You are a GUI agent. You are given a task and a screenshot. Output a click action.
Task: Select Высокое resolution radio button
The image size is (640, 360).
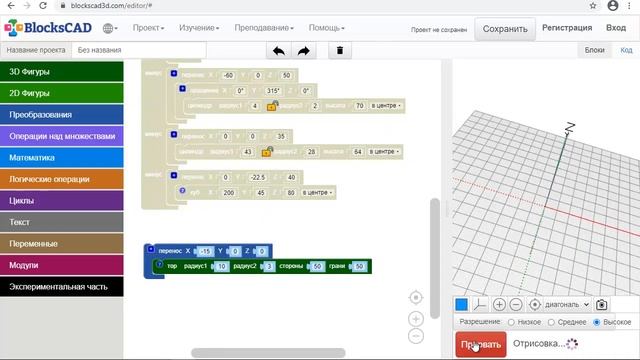click(597, 322)
